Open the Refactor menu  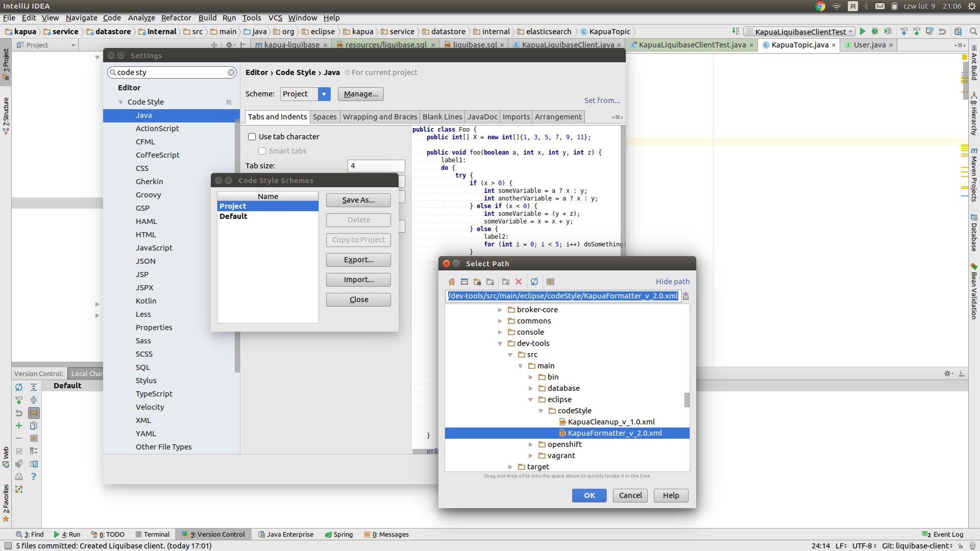coord(176,18)
